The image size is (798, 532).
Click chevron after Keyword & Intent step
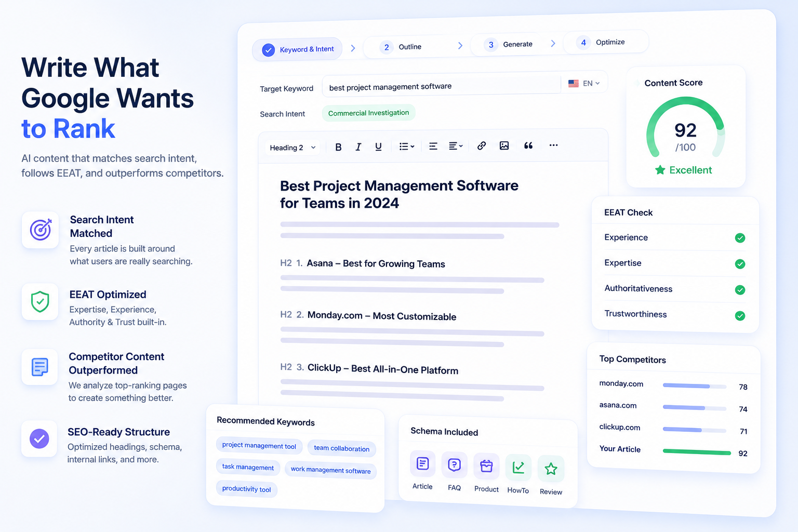pos(353,48)
